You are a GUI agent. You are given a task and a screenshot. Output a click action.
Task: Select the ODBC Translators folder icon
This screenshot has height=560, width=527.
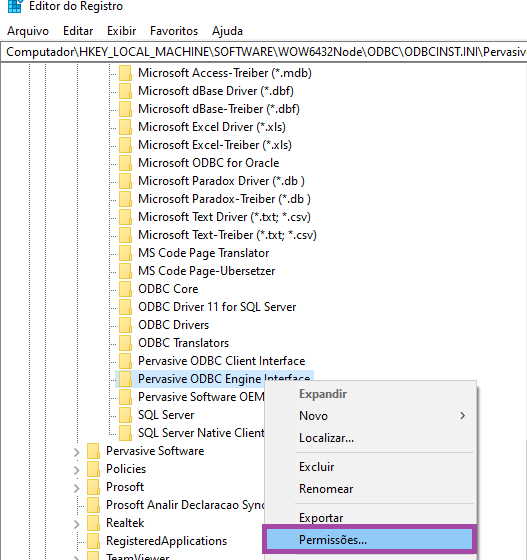pyautogui.click(x=125, y=343)
